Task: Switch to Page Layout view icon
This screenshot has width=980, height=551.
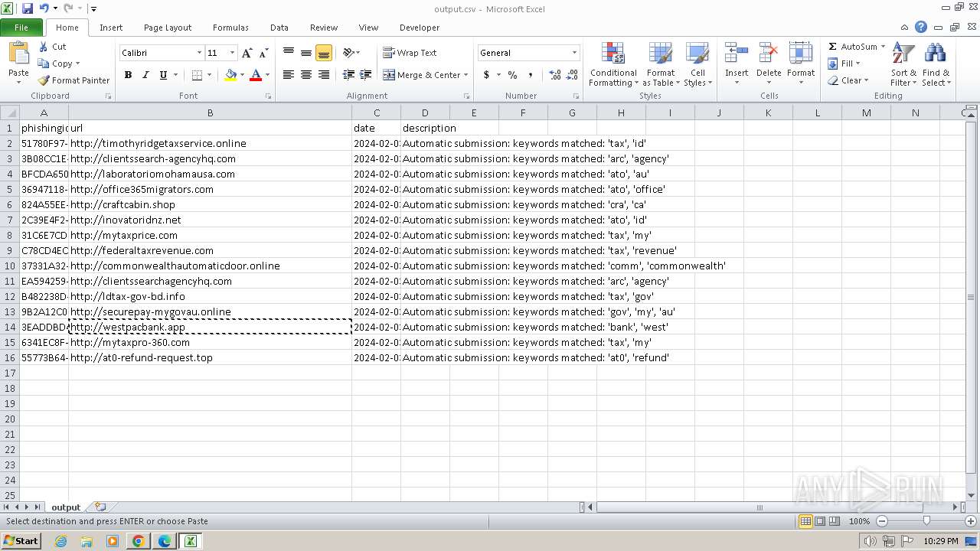Action: click(820, 521)
